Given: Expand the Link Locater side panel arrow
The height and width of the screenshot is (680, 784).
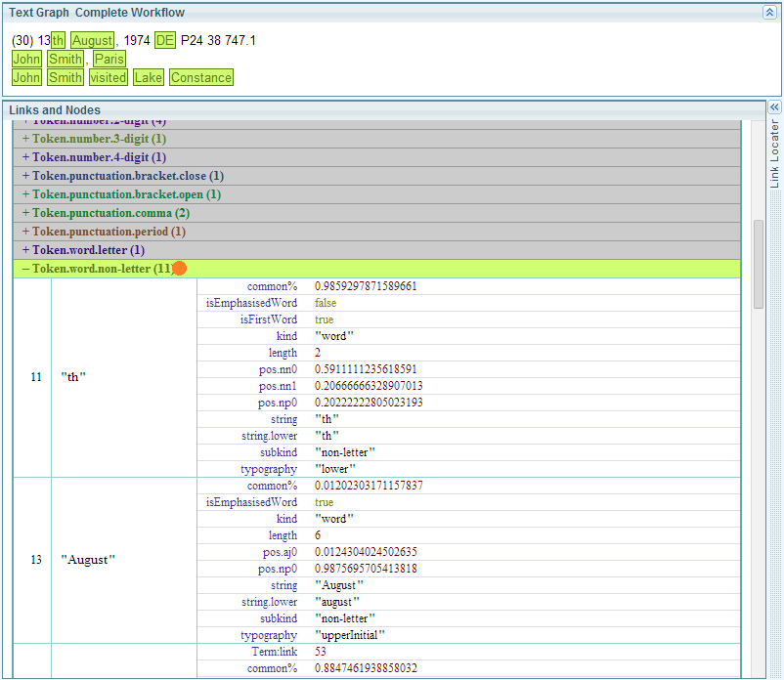Looking at the screenshot, I should pos(775,107).
